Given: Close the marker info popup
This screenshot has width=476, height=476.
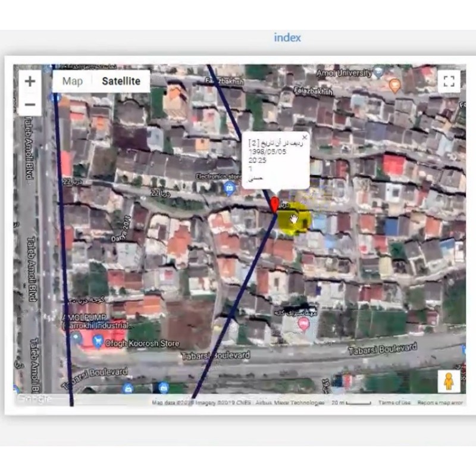Looking at the screenshot, I should 305,137.
